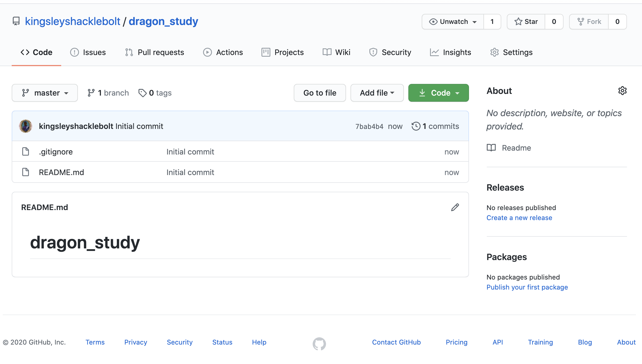Open the Training footer link

click(540, 342)
